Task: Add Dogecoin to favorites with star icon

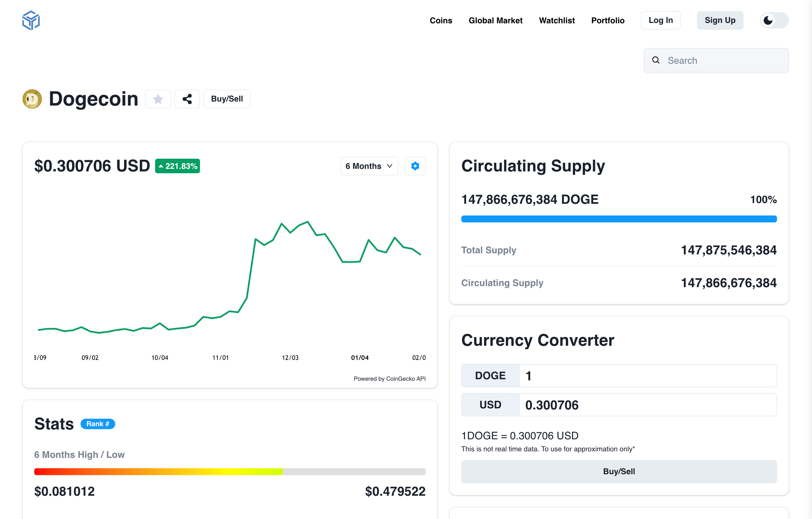Action: coord(158,99)
